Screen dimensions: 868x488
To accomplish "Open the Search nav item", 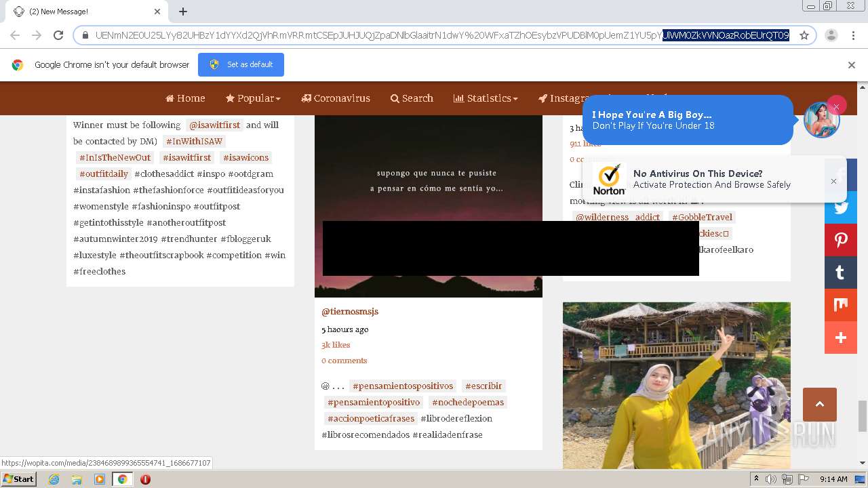I will (x=412, y=98).
